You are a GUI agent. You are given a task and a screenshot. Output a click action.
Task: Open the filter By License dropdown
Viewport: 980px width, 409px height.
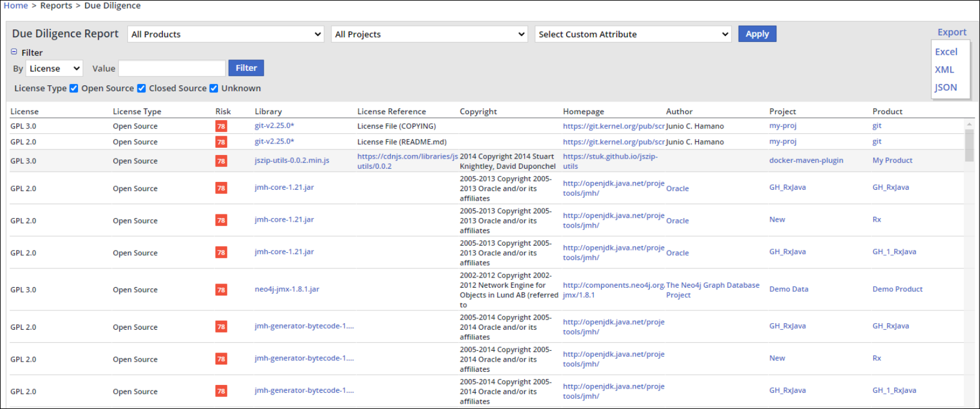coord(54,68)
